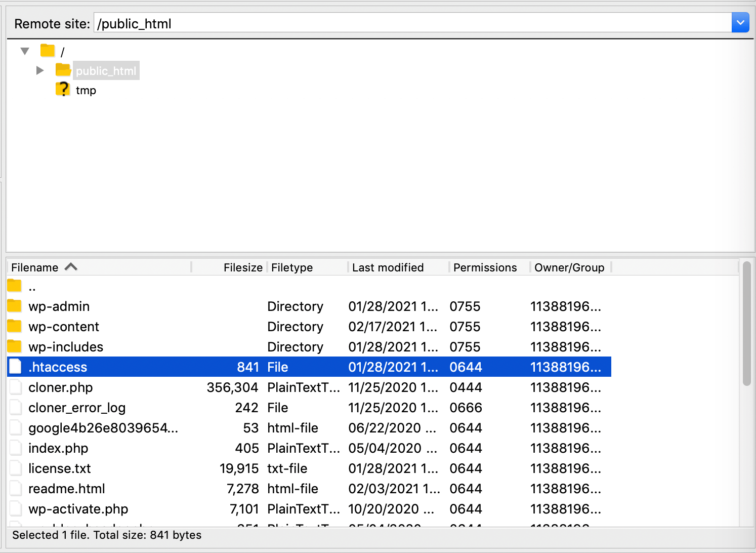Click the index.php file icon
The width and height of the screenshot is (756, 553).
point(16,448)
